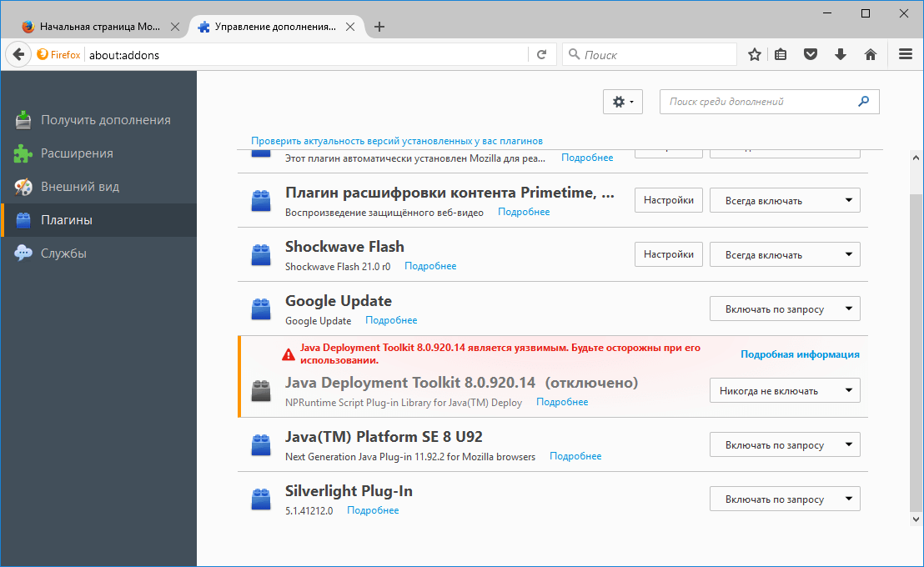Click the Плагины brick icon

coord(23,219)
